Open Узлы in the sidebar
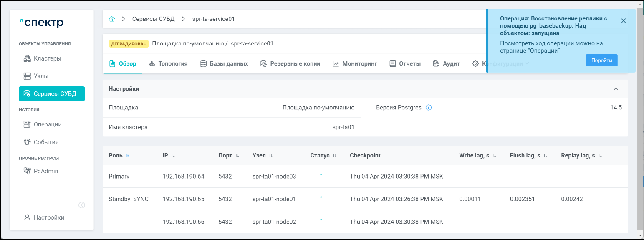 pyautogui.click(x=41, y=76)
